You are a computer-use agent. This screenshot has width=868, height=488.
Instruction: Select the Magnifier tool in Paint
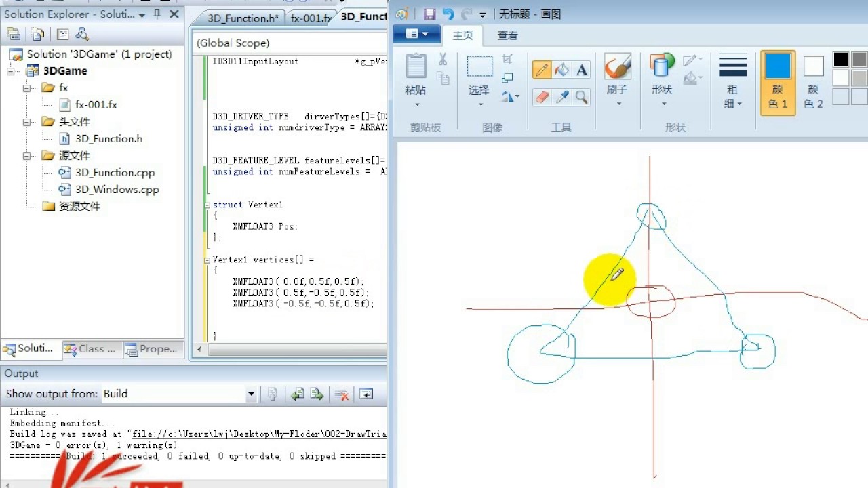pyautogui.click(x=581, y=97)
